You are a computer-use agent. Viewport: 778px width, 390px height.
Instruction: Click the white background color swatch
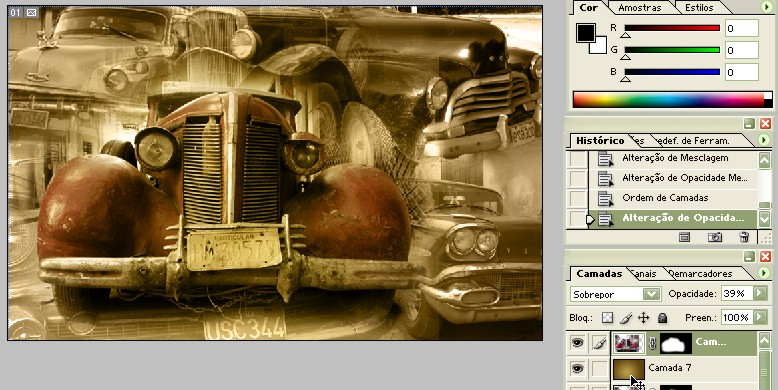(x=601, y=48)
